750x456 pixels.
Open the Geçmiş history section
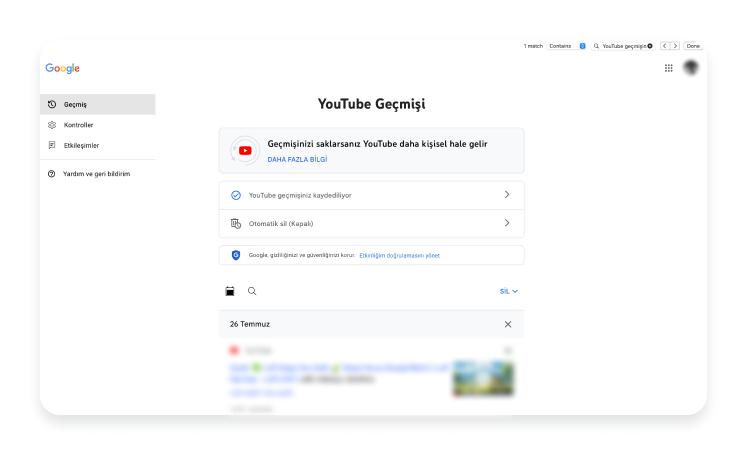(x=98, y=104)
